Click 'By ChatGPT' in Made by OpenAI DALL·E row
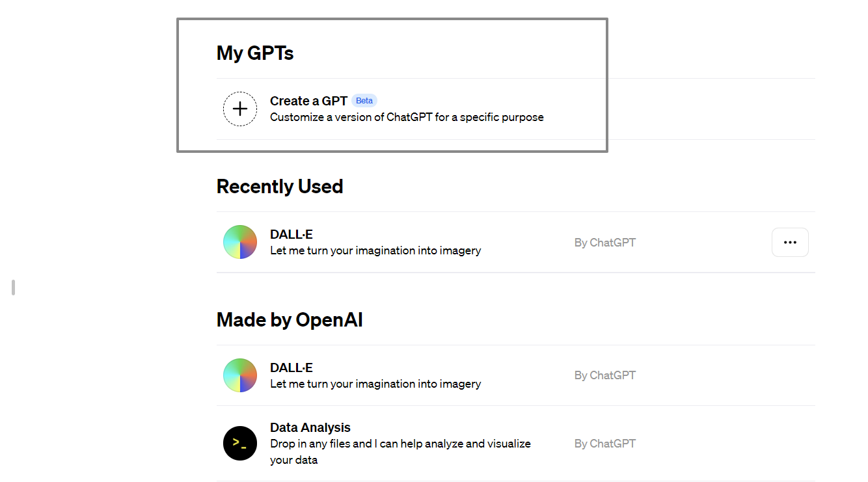 coord(605,375)
